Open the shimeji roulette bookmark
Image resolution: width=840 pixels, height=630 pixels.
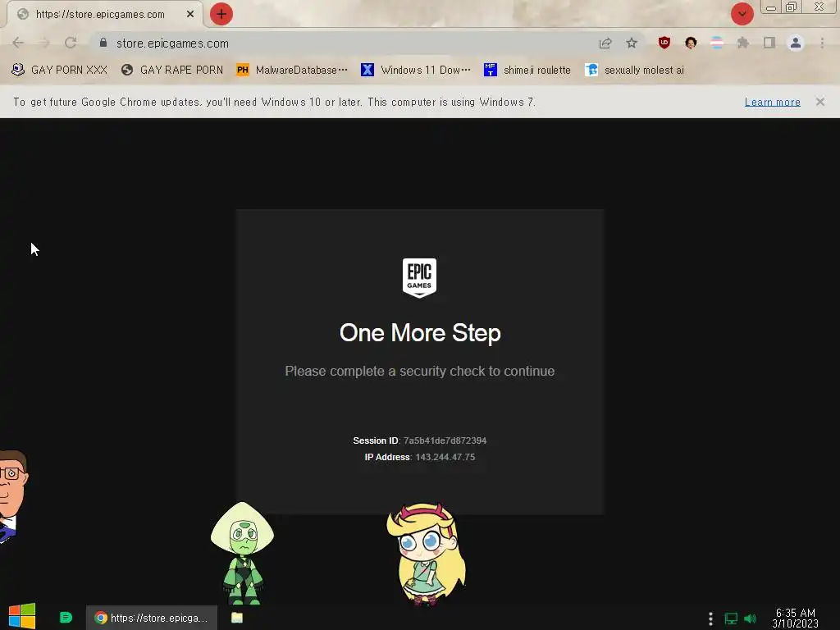point(527,71)
